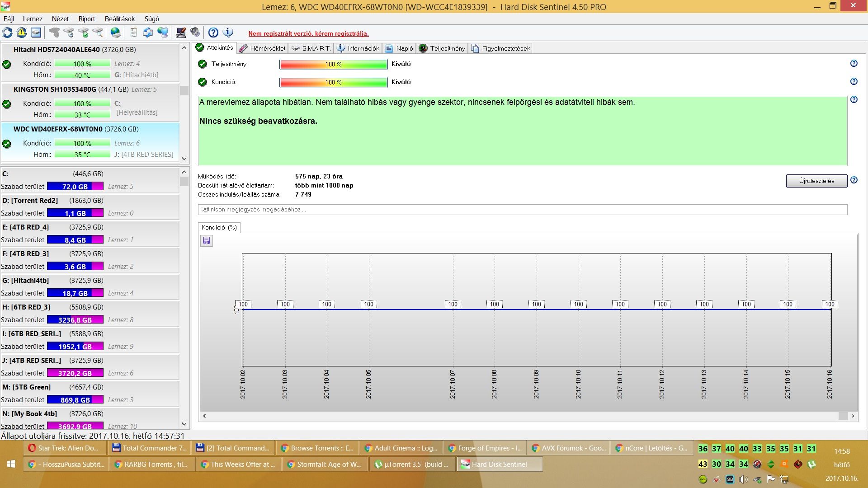The height and width of the screenshot is (488, 868).
Task: Click the globe with disk toolbar icon
Action: pos(116,33)
